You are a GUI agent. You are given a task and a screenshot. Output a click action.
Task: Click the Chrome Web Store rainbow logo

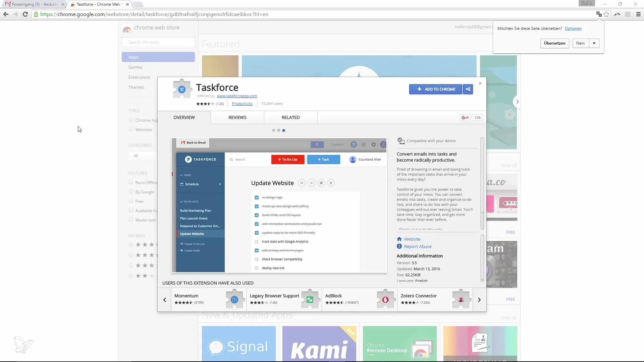coord(127,29)
